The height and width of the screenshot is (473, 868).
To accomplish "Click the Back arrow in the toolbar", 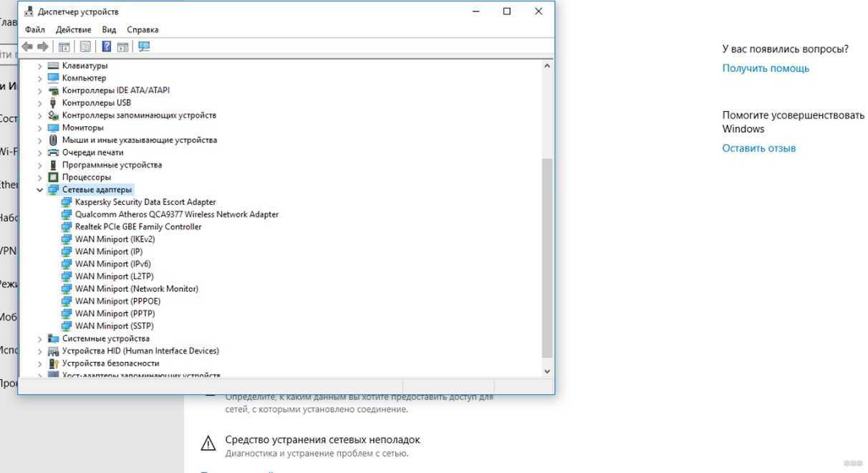I will 27,47.
